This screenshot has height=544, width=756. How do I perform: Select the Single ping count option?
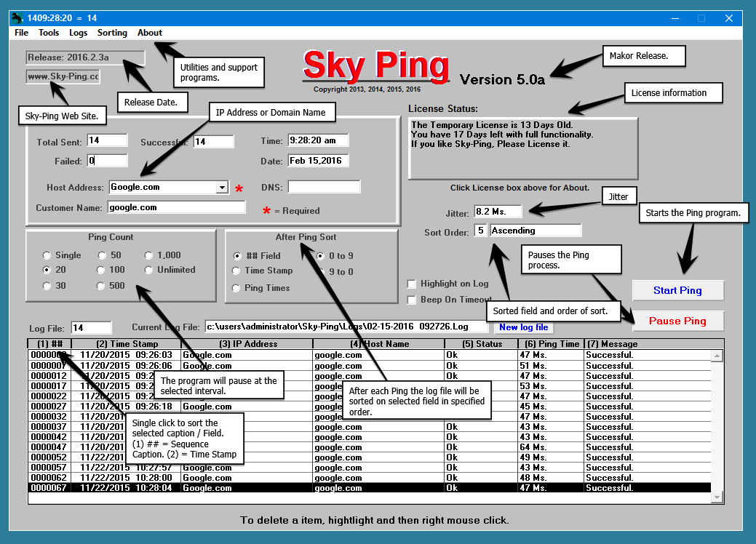pyautogui.click(x=47, y=255)
